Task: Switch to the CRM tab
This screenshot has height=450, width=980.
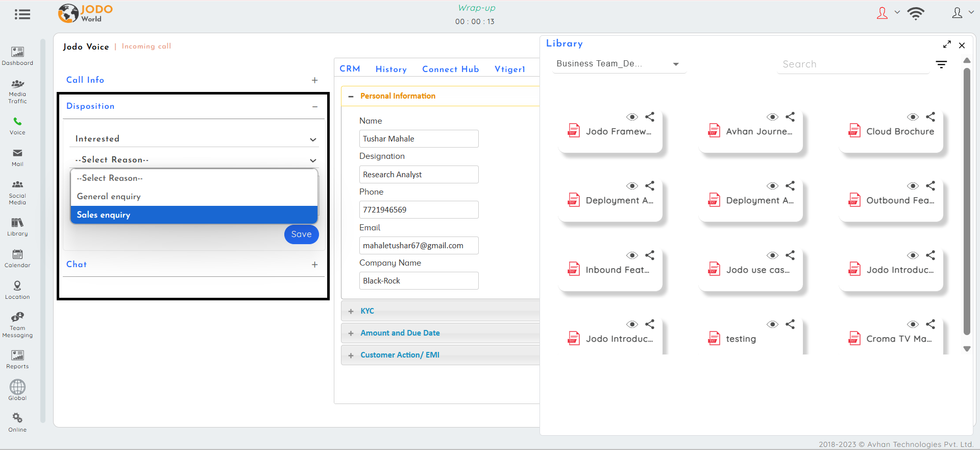Action: (350, 69)
